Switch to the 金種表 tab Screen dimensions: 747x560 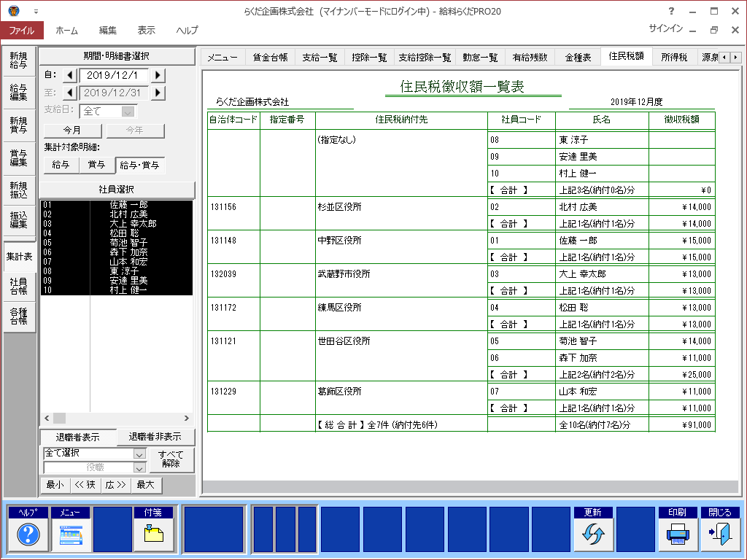pyautogui.click(x=578, y=57)
